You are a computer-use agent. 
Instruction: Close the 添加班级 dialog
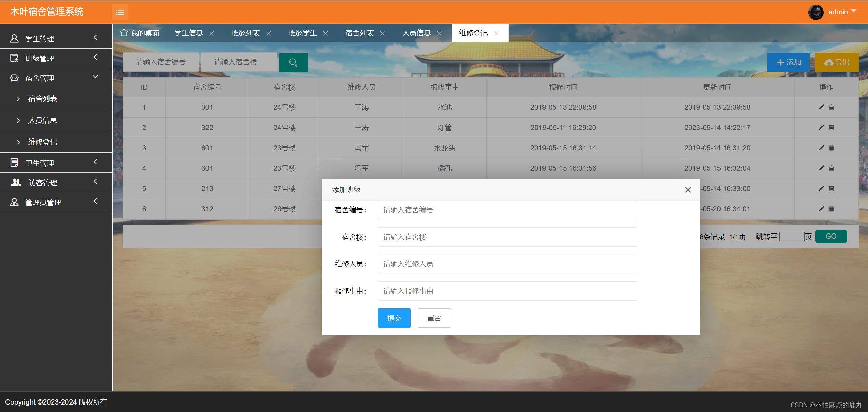[x=688, y=190]
